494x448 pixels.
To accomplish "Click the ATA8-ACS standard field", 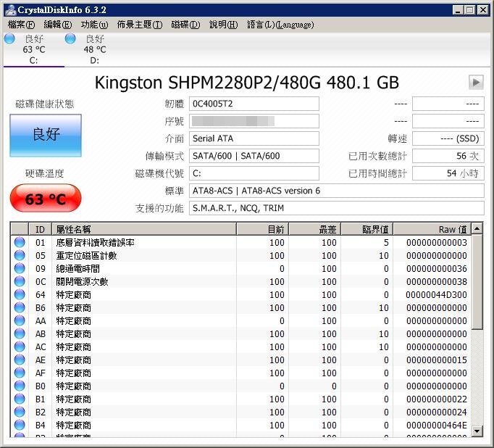I will [x=337, y=191].
